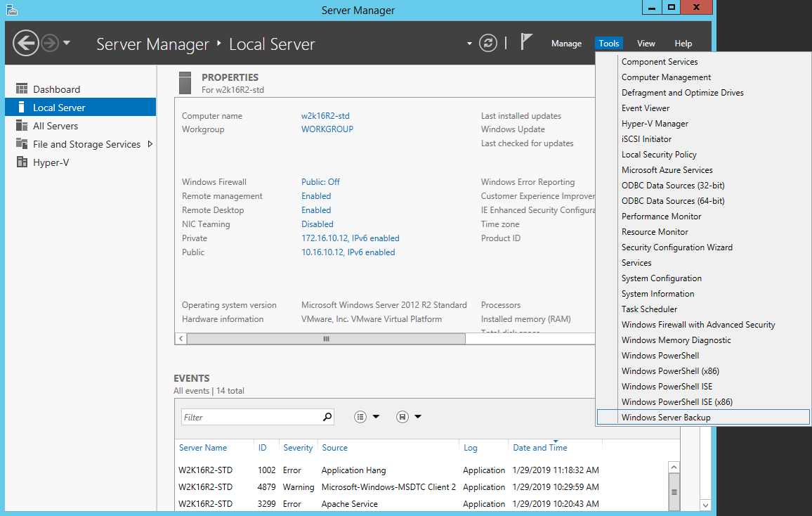This screenshot has width=812, height=516.
Task: Open Windows Server Backup from Tools menu
Action: point(665,418)
